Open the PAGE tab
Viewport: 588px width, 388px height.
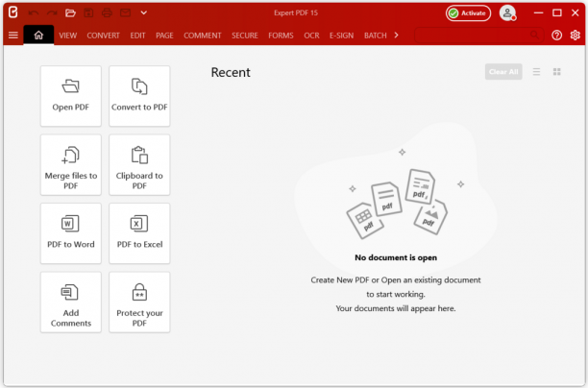[x=164, y=36]
